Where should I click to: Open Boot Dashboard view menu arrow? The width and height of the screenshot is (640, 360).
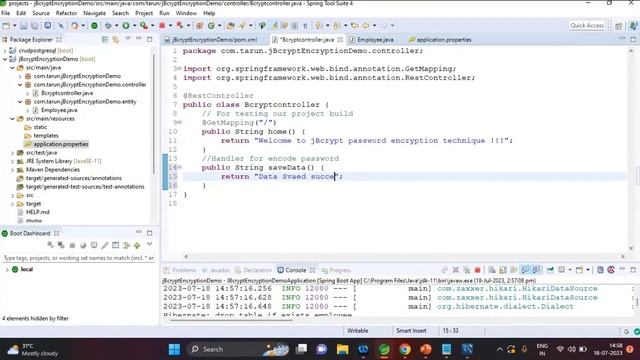[149, 245]
